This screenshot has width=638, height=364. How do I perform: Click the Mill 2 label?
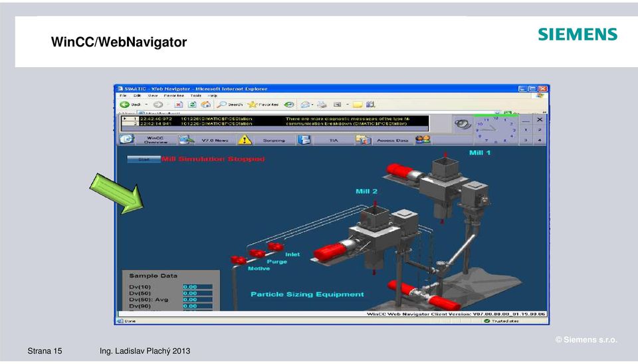point(367,191)
